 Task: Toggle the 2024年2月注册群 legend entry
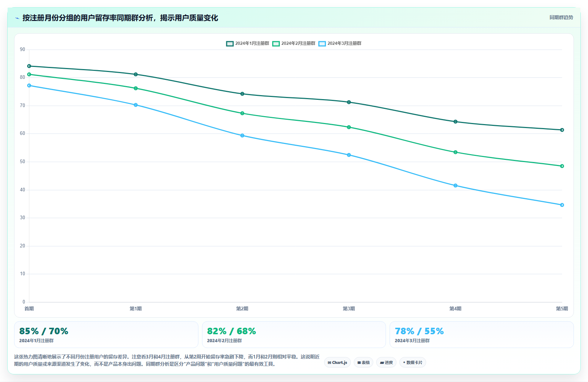point(294,43)
